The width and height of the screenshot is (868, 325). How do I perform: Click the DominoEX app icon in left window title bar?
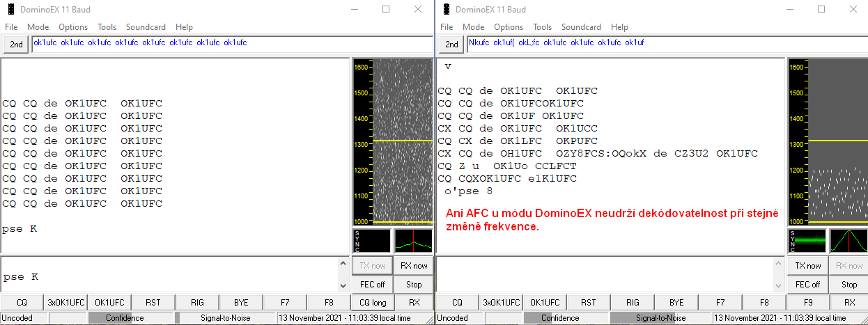point(11,10)
